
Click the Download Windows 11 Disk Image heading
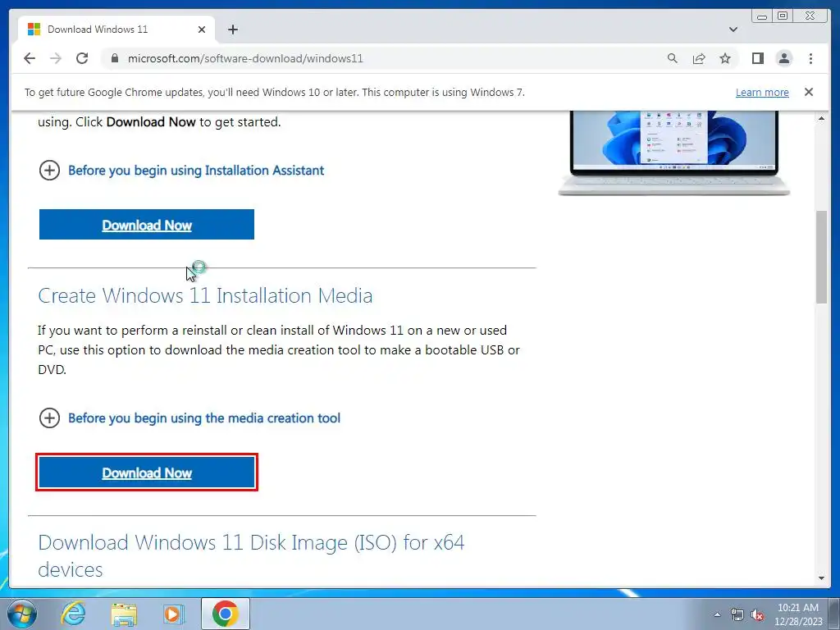click(251, 556)
